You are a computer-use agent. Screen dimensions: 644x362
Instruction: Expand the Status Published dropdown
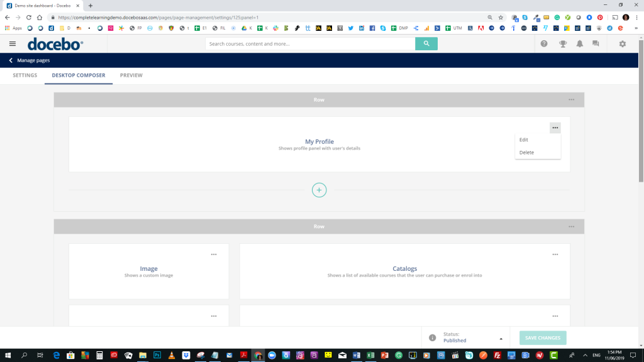pos(501,337)
